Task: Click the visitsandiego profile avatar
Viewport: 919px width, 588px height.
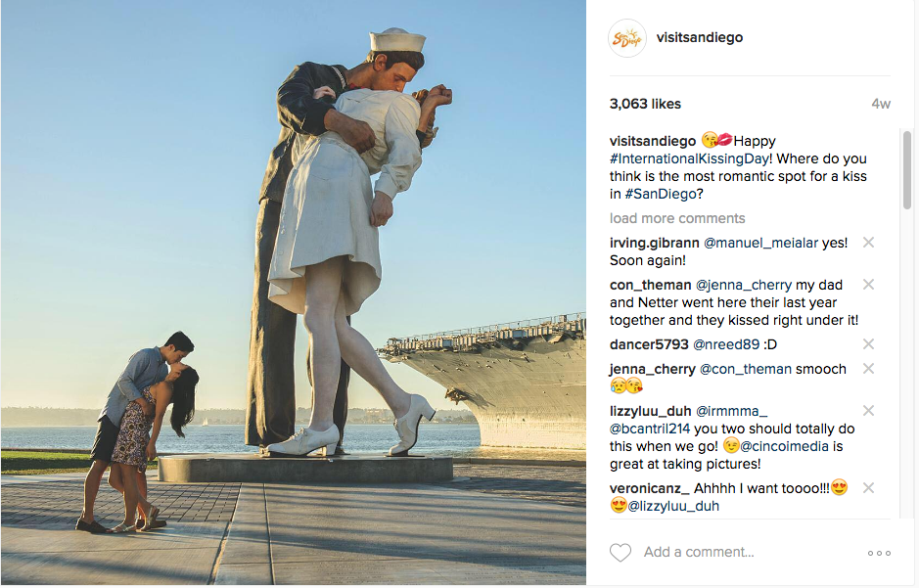Action: pos(627,38)
